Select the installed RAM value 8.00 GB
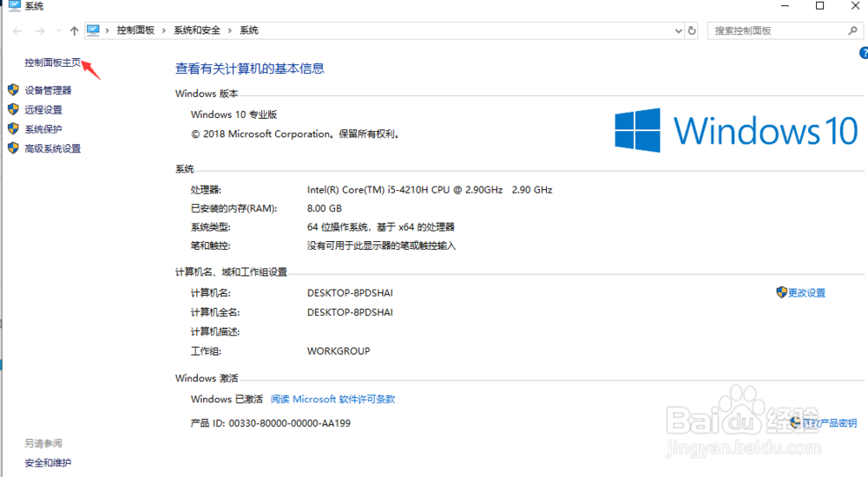 pos(325,209)
